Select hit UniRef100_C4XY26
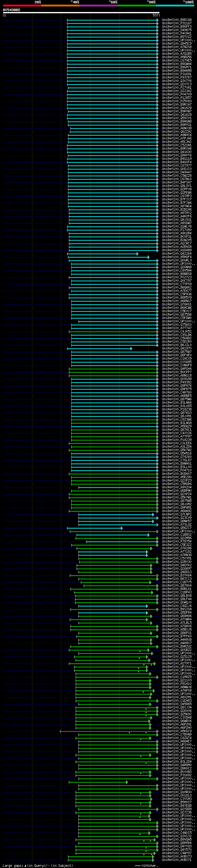The image size is (197, 868). 176,433
